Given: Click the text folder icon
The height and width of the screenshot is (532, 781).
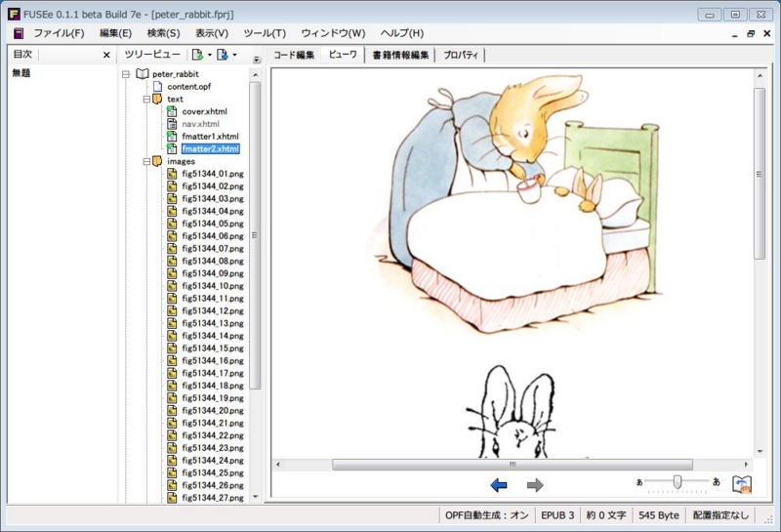Looking at the screenshot, I should [157, 100].
